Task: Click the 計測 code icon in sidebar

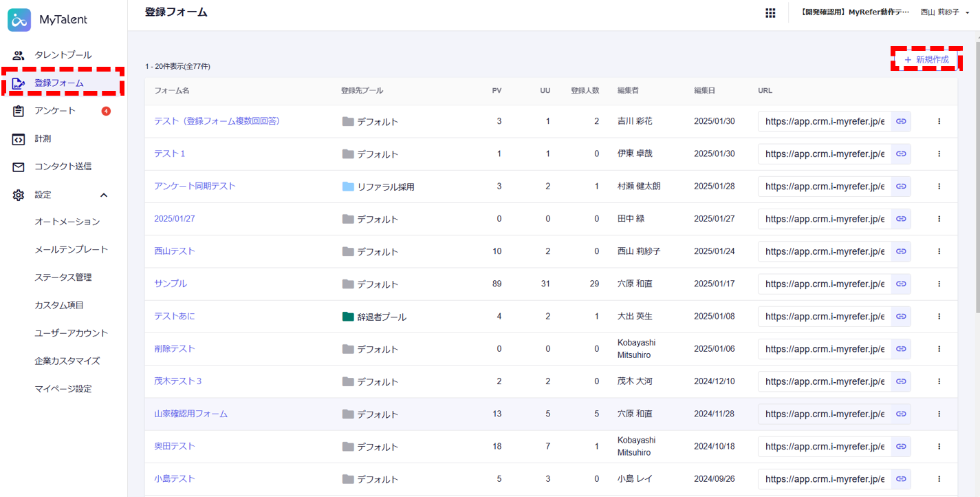Action: point(19,139)
